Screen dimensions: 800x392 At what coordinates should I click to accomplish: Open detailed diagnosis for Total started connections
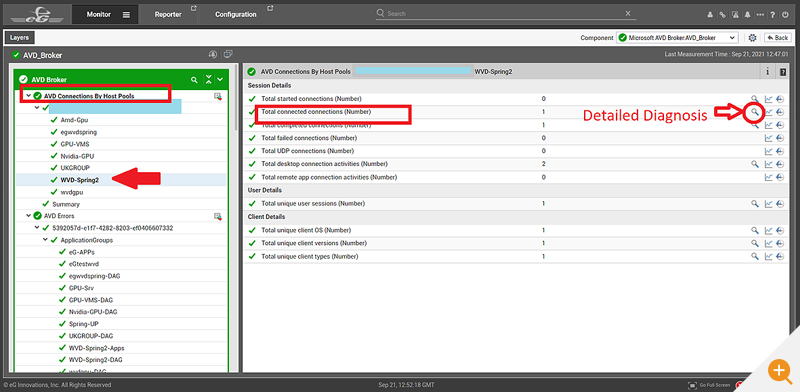click(755, 99)
